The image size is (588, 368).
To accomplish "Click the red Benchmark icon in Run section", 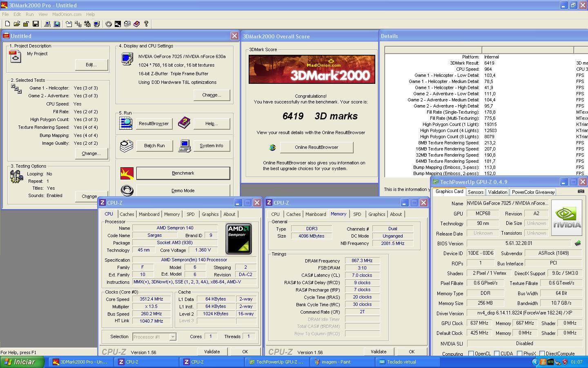I will coord(127,173).
